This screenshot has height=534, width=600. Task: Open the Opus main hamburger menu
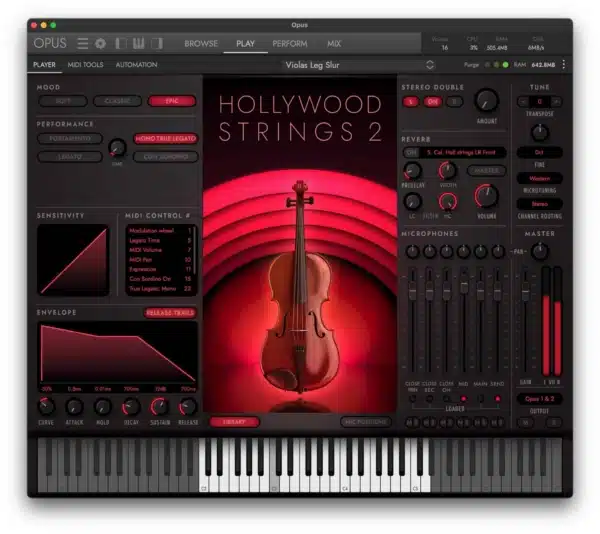pyautogui.click(x=82, y=44)
